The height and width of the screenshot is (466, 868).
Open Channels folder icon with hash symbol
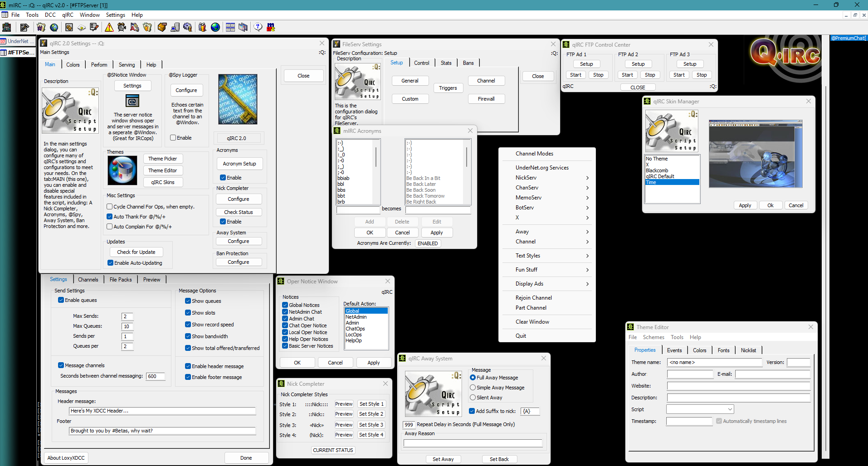tap(41, 27)
